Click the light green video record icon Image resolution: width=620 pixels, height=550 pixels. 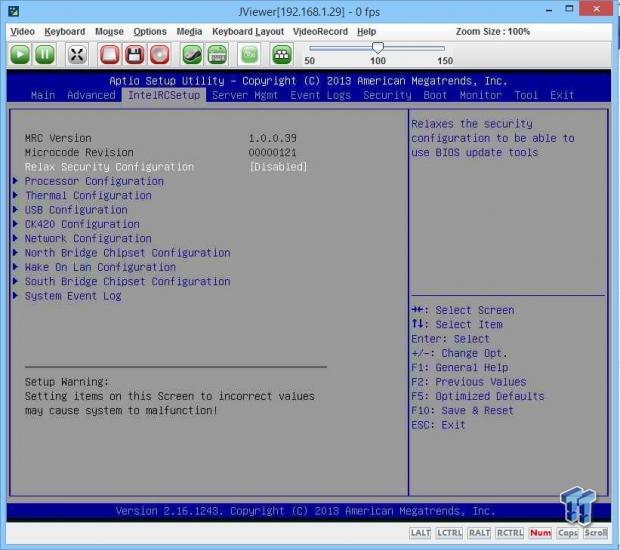(x=249, y=54)
